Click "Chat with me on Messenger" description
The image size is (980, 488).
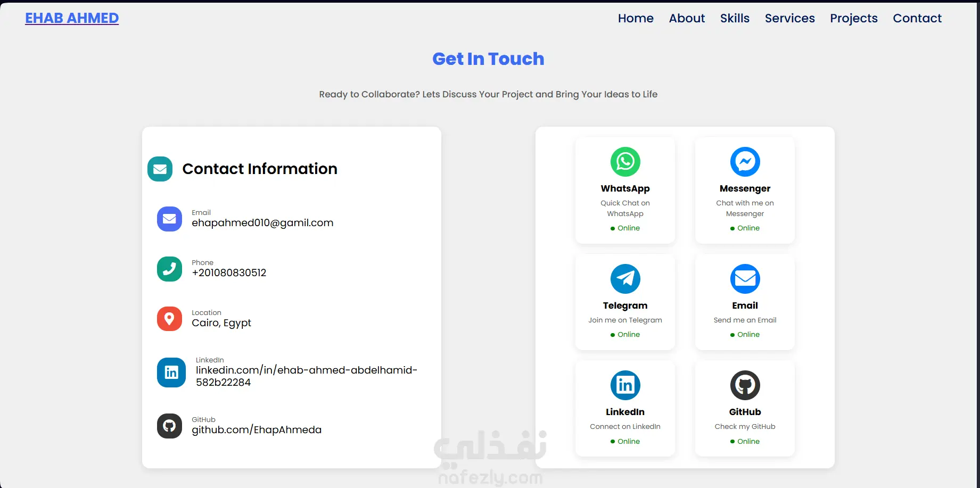point(745,208)
